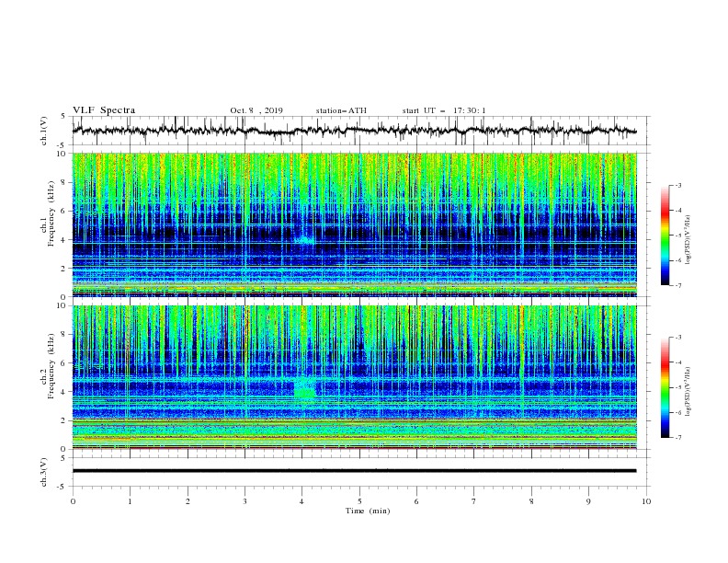Click the ch.1 spectrogram color scale bar
The image size is (728, 563).
(x=665, y=236)
